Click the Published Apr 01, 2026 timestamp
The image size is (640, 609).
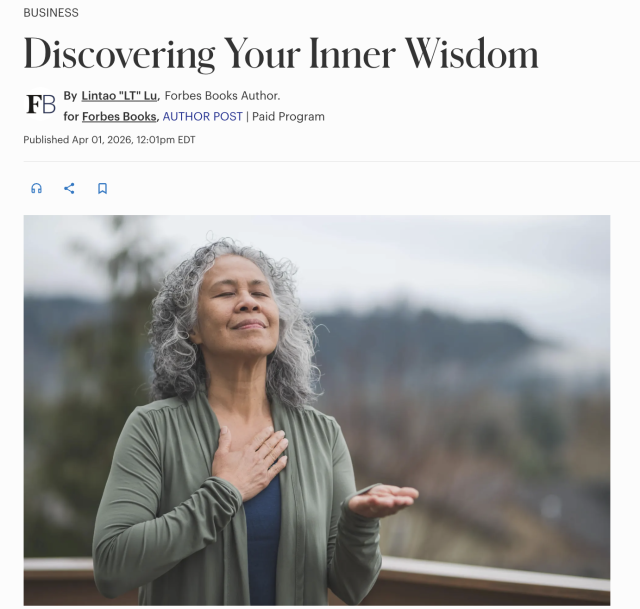tap(109, 140)
